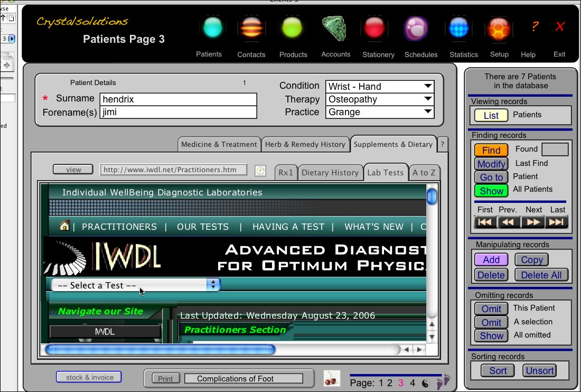Image resolution: width=581 pixels, height=392 pixels.
Task: Click the IWDL navigation button in sidebar
Action: point(105,332)
